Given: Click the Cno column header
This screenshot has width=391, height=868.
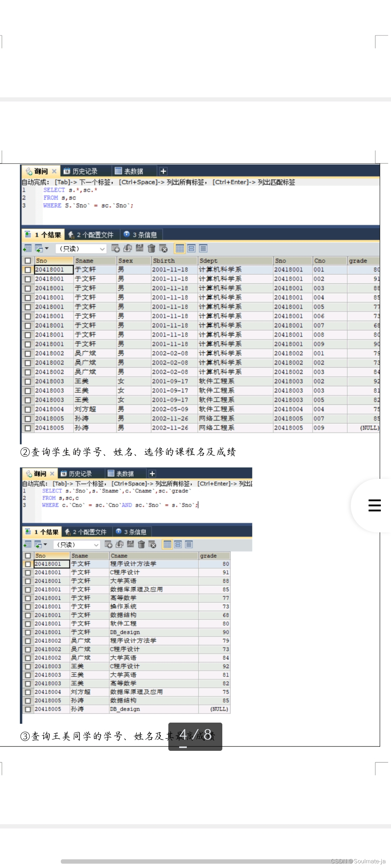Looking at the screenshot, I should 330,260.
